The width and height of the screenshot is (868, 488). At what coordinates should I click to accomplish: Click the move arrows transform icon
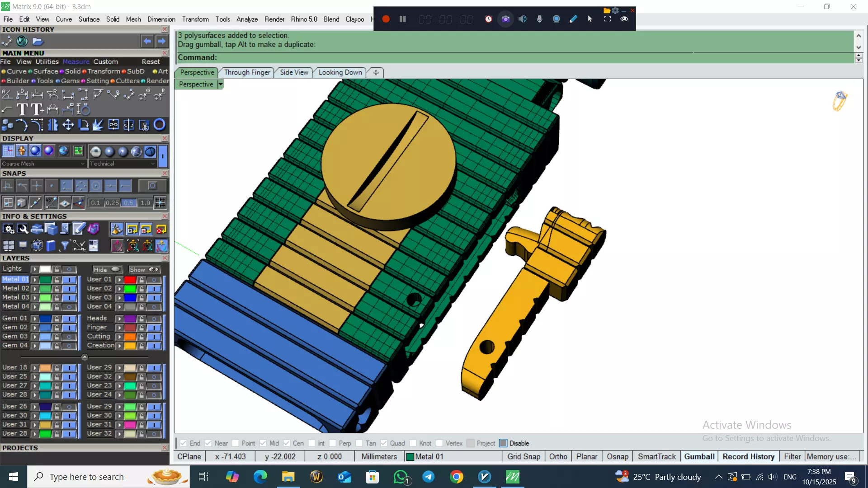68,125
